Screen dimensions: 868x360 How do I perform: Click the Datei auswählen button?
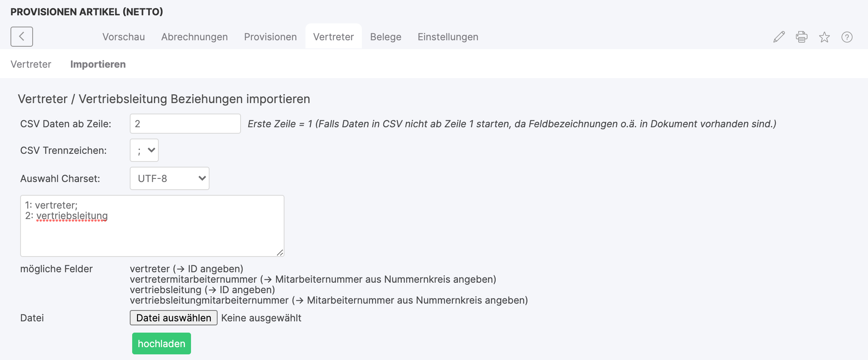(174, 318)
